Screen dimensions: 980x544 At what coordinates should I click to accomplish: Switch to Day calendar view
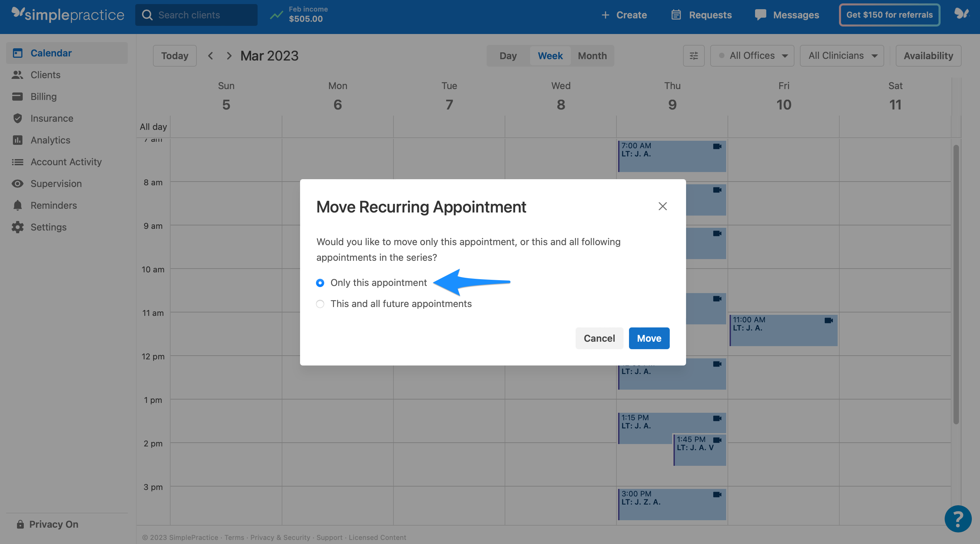tap(508, 55)
